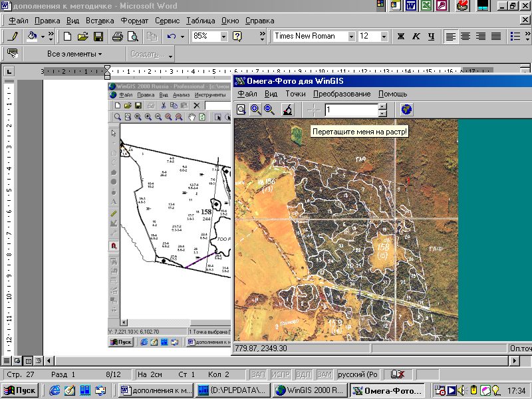Screen dimensions: 532x399
Task: Open the font size 12 dropdown
Action: click(384, 37)
